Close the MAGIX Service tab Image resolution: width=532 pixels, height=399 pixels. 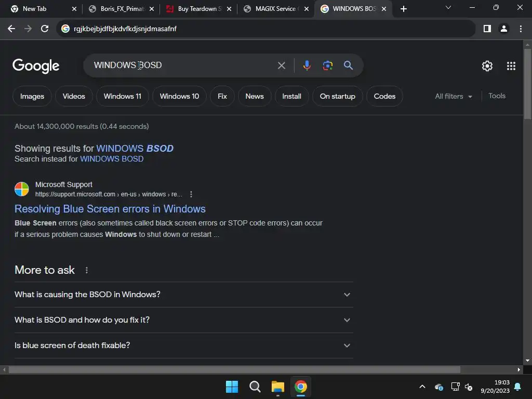[307, 9]
